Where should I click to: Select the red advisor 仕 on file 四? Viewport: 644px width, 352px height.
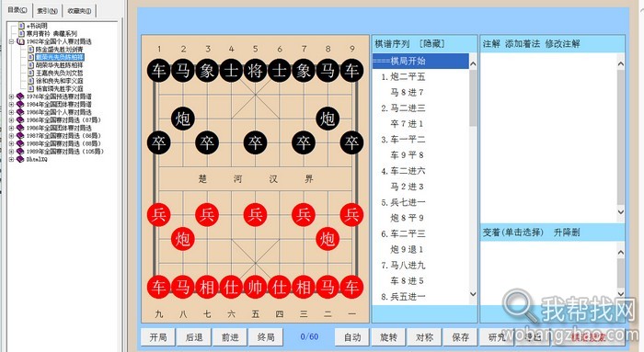pos(280,287)
